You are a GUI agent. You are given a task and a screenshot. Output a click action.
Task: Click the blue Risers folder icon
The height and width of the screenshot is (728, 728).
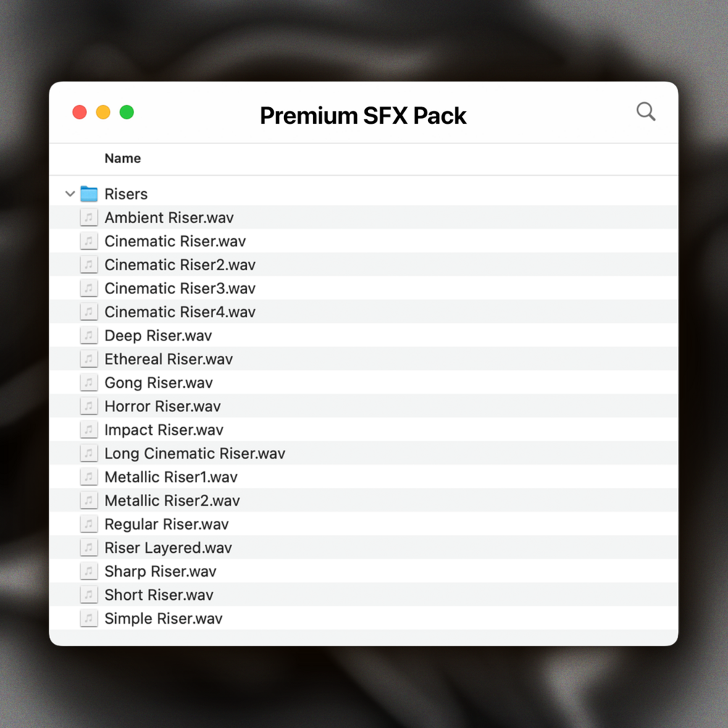(x=89, y=194)
